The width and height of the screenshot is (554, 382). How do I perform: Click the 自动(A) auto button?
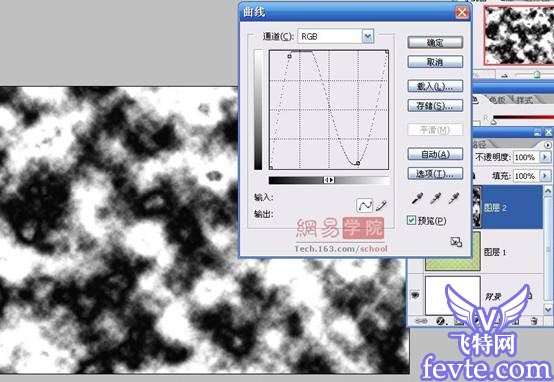coord(435,154)
